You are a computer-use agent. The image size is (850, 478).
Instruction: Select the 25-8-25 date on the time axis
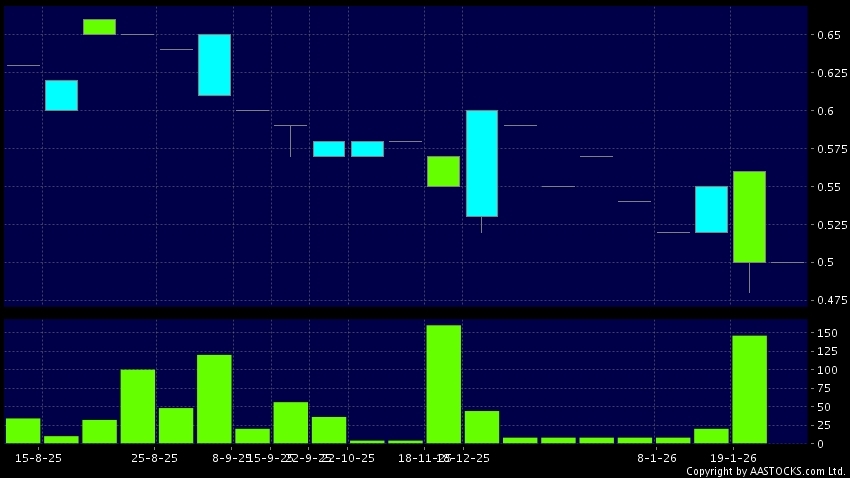(154, 458)
